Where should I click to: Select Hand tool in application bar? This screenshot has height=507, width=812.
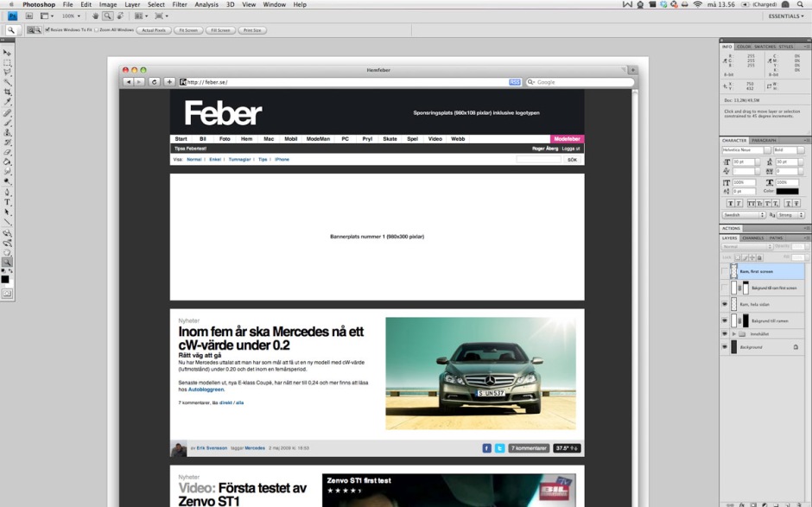(95, 16)
